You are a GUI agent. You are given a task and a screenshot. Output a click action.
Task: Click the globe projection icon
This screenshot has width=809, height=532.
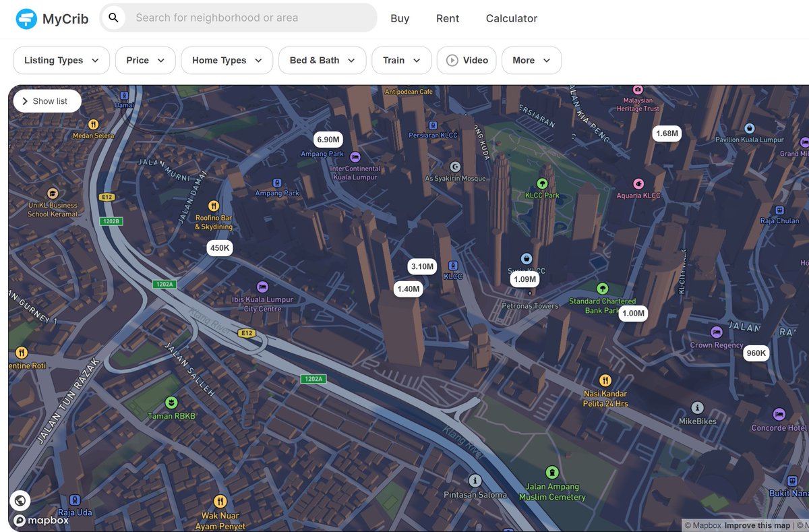pos(20,500)
